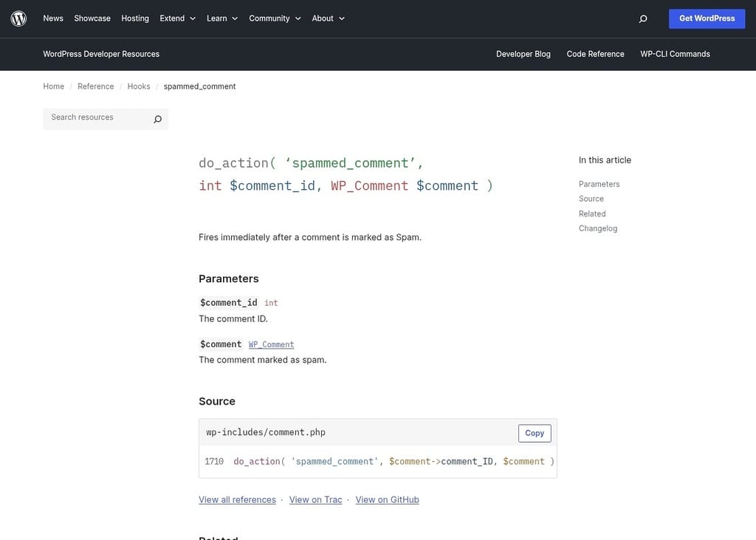Expand the Extend dropdown menu

click(x=177, y=18)
